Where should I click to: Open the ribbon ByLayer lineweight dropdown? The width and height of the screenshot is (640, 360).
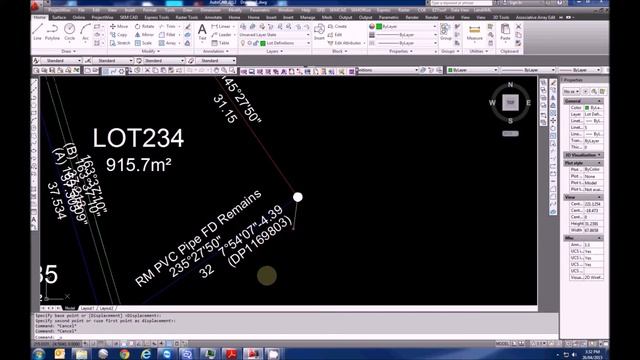point(434,35)
